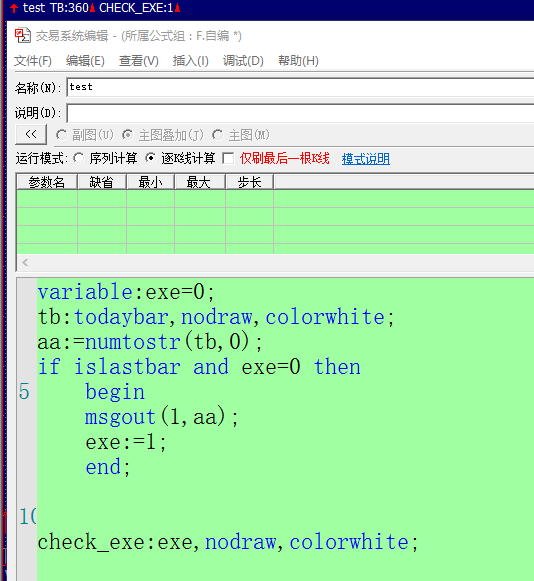Open the 帮助(H) menu
The width and height of the screenshot is (534, 581).
tap(298, 60)
